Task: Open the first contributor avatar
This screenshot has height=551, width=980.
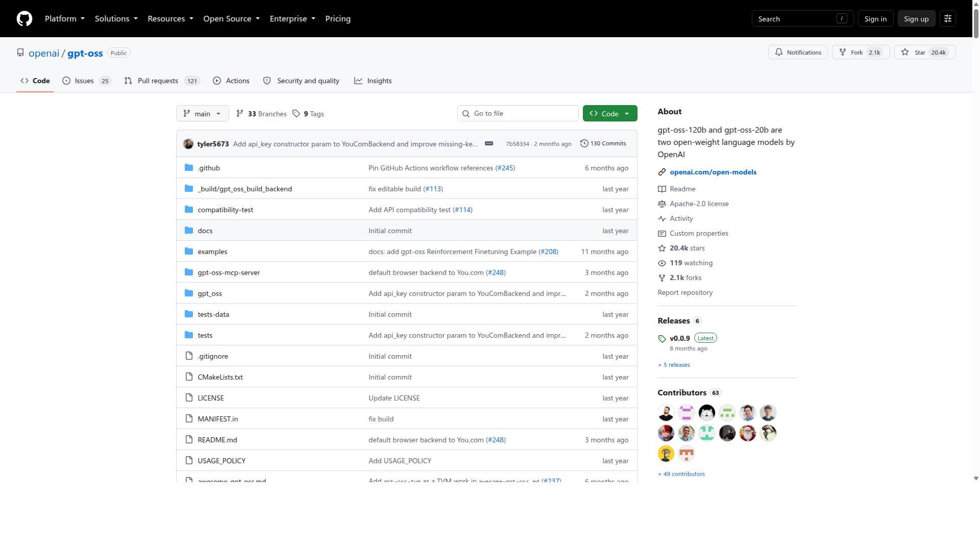Action: click(666, 413)
